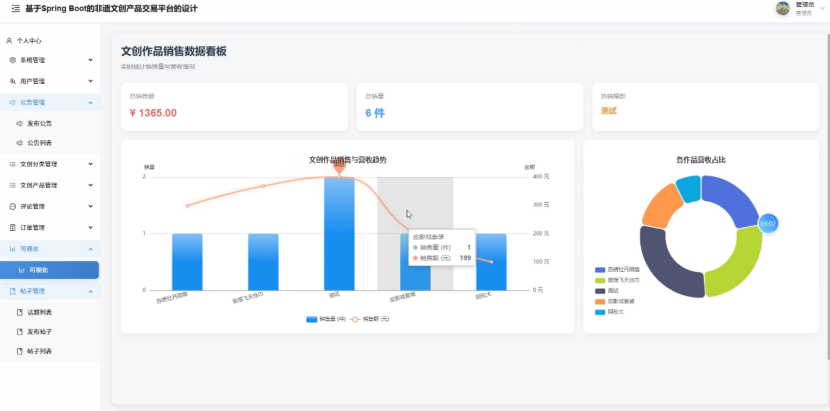
Task: Click the speaker icon beside 公告管理
Action: click(13, 103)
